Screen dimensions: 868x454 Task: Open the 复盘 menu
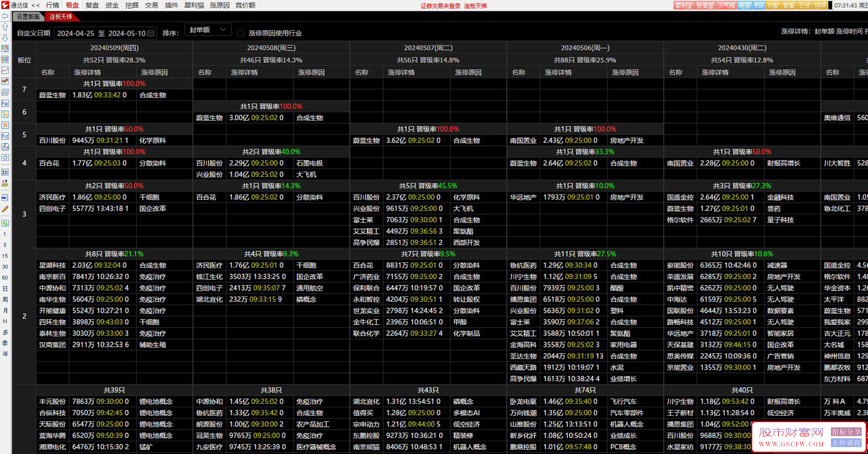tap(92, 5)
